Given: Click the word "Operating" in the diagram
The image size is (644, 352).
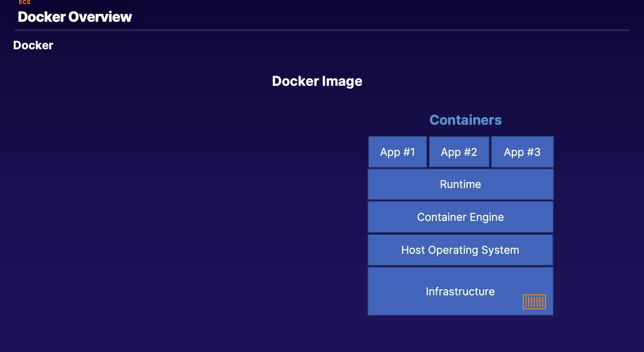Looking at the screenshot, I should coord(453,250).
